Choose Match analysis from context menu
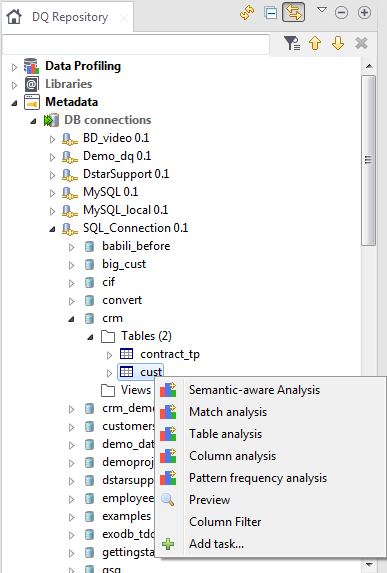 click(x=270, y=412)
